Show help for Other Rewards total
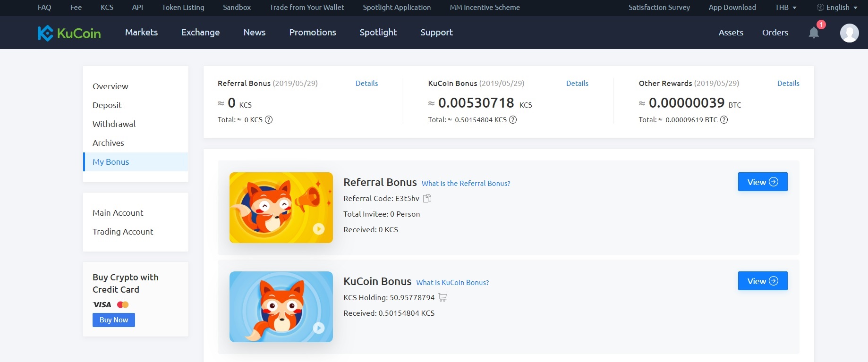The image size is (868, 362). pyautogui.click(x=724, y=120)
